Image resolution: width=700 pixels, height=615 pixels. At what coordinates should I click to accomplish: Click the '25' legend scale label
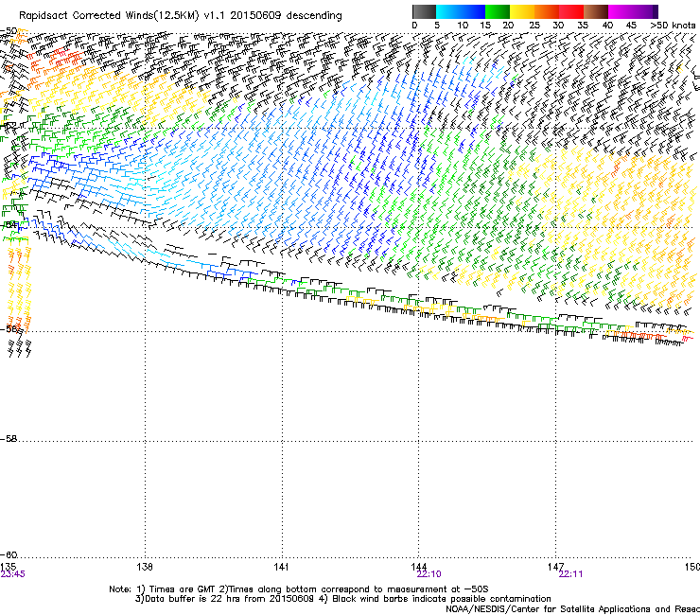(534, 25)
